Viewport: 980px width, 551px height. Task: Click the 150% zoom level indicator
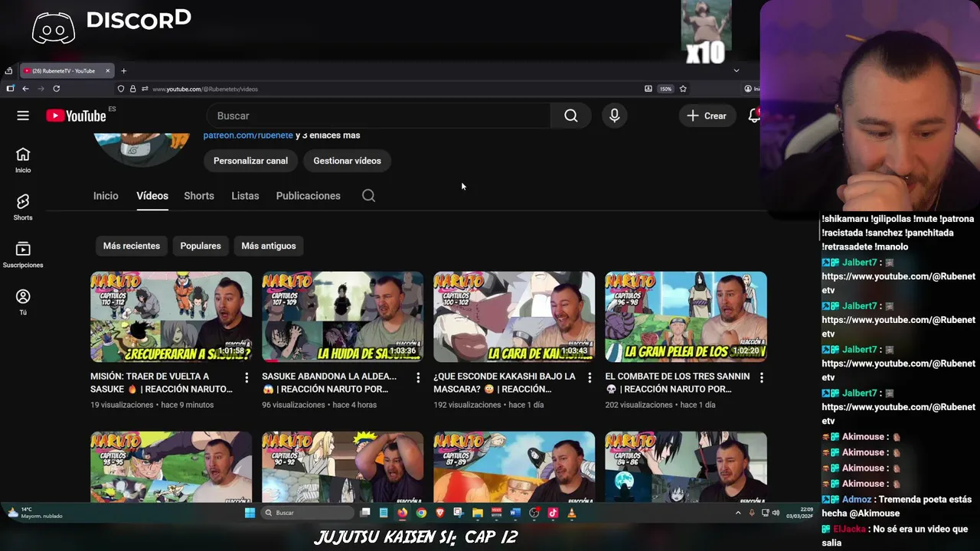point(666,89)
